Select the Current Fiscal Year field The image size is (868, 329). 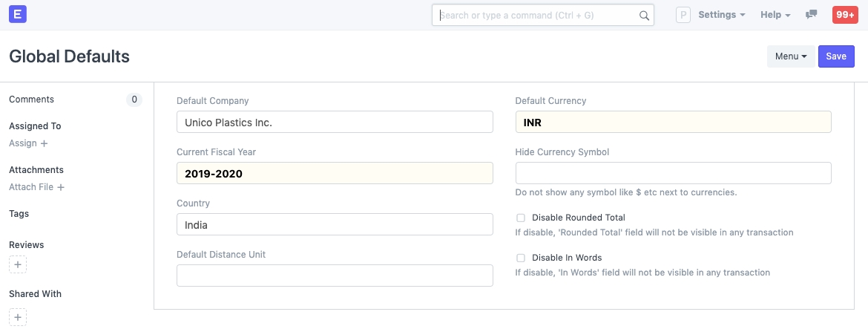335,173
